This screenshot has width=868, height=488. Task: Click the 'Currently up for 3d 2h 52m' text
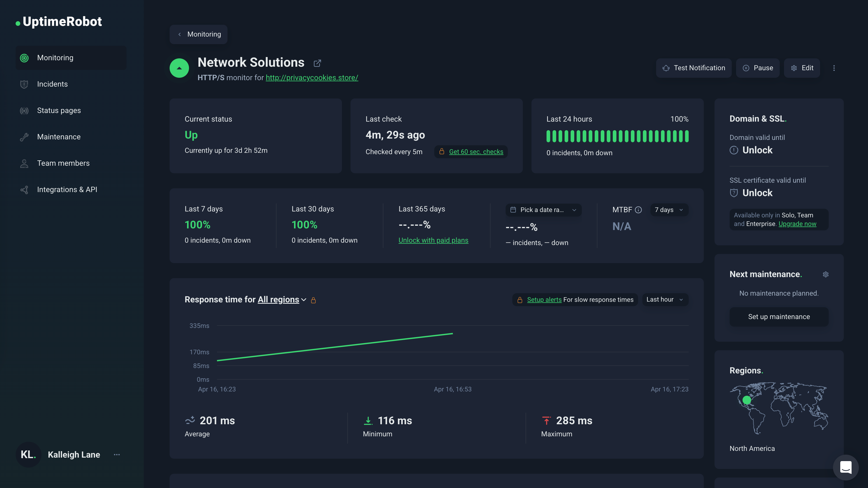[x=226, y=151]
